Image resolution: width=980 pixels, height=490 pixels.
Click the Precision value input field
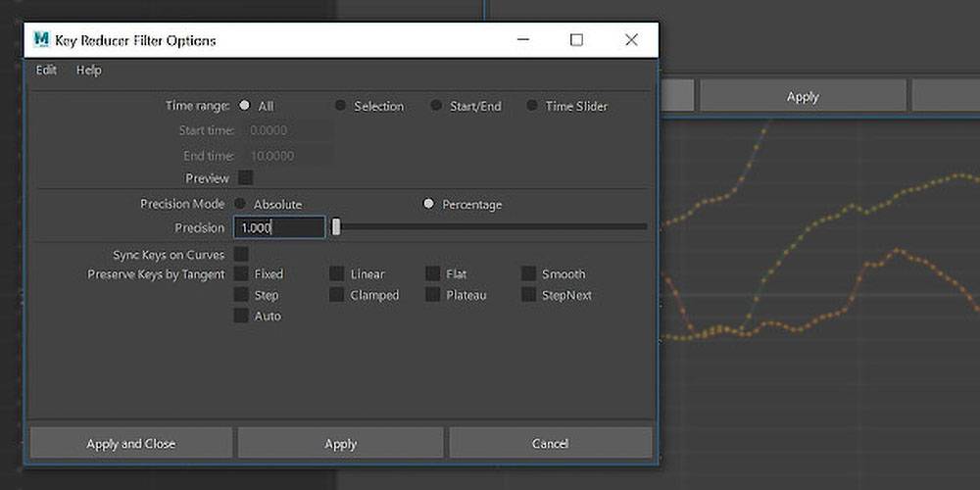(279, 227)
